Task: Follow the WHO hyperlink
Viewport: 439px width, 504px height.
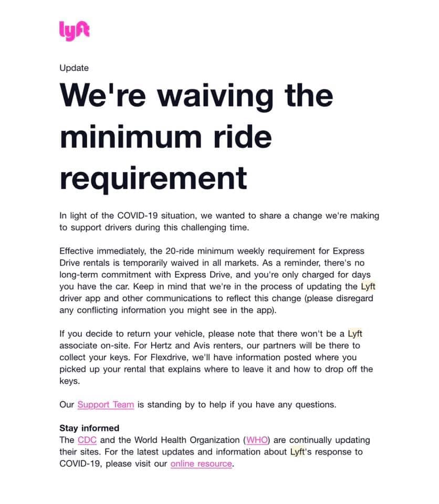Action: pos(257,440)
